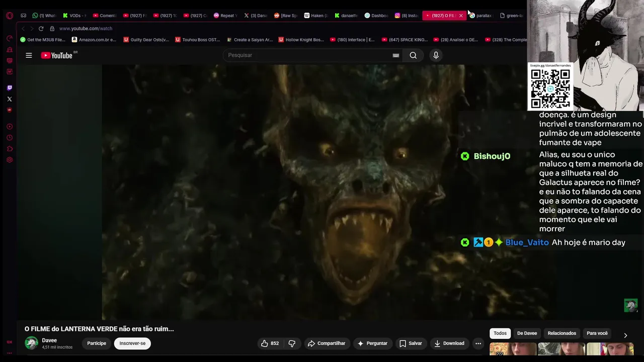
Task: Start voice search with microphone icon
Action: [x=436, y=55]
